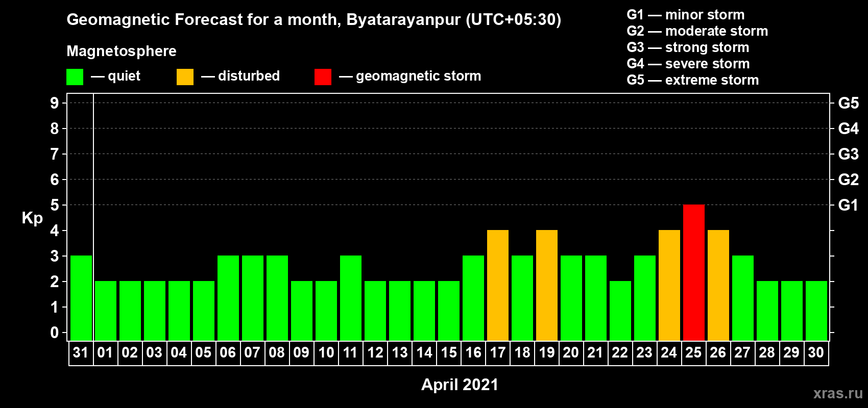Click the G5 label on right axis
The image size is (868, 408).
[x=849, y=103]
